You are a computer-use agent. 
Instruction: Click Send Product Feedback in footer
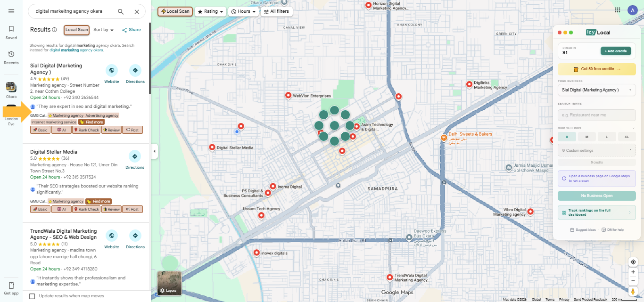click(x=590, y=300)
